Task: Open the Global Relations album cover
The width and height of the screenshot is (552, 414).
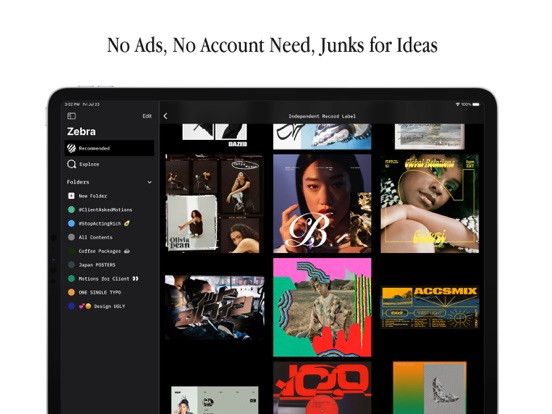Action: pyautogui.click(x=430, y=203)
